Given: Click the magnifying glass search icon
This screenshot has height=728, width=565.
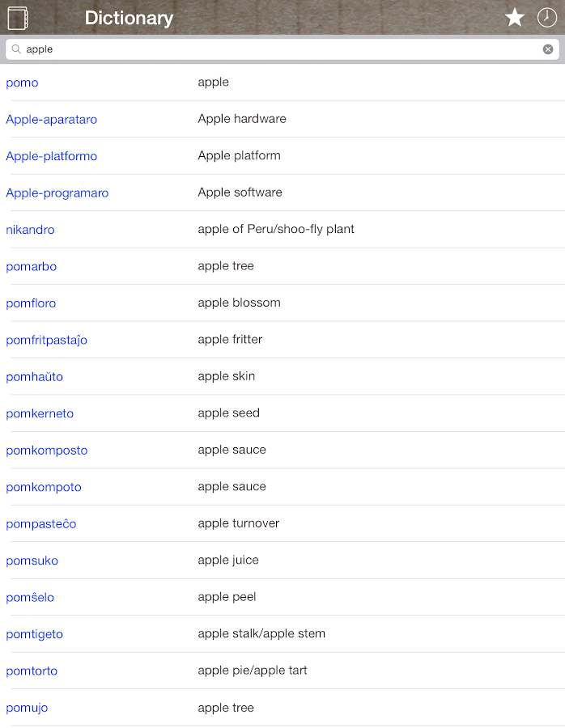Looking at the screenshot, I should click(16, 49).
